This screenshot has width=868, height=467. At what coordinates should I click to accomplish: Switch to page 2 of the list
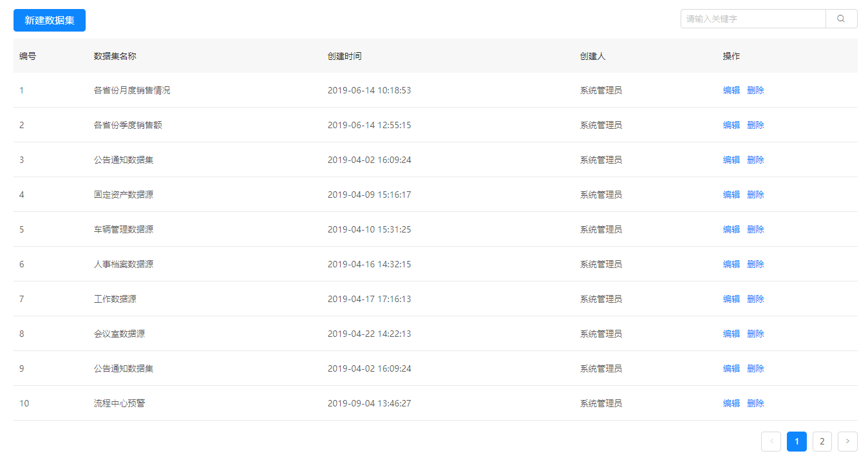(x=822, y=441)
